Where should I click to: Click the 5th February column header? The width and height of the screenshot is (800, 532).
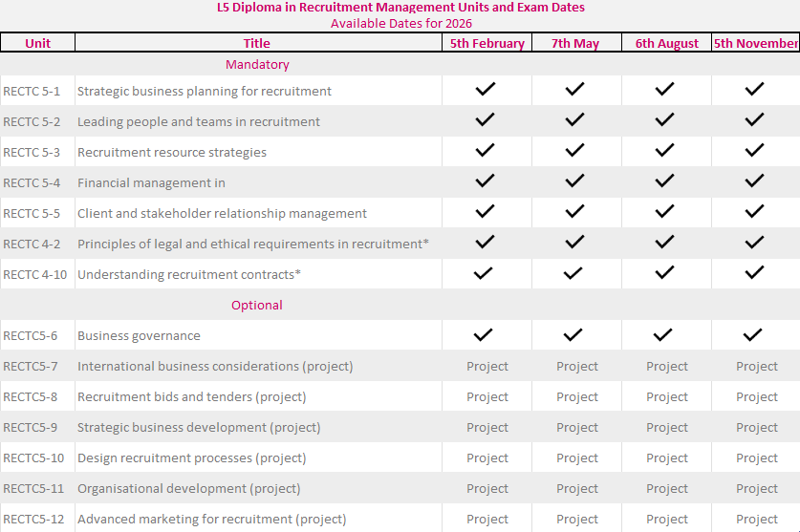pyautogui.click(x=487, y=43)
